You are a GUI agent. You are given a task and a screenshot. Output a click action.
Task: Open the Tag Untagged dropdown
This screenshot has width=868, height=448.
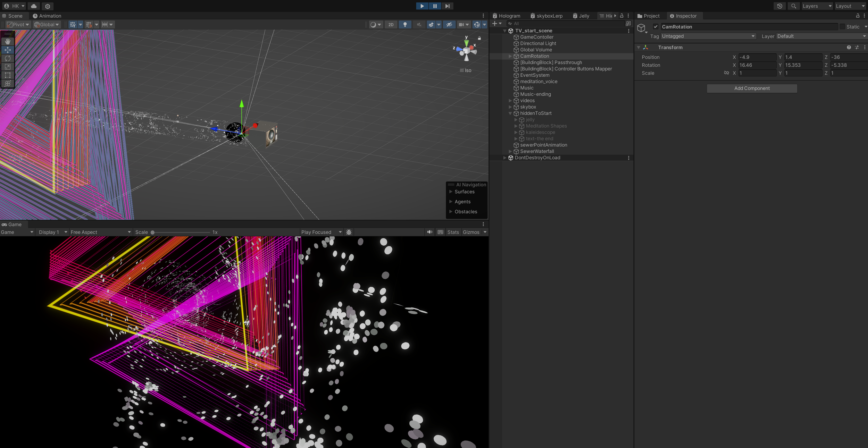coord(708,36)
